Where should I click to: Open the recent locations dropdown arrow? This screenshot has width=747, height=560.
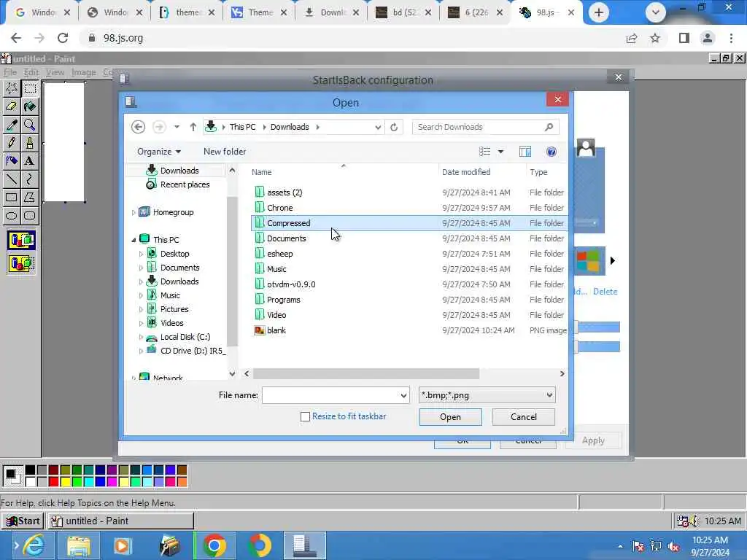[177, 127]
